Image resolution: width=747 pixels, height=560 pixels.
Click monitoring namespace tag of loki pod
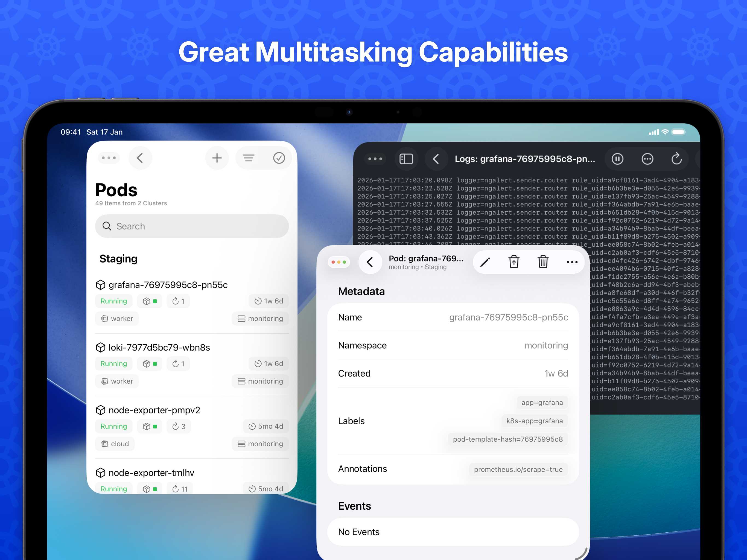260,382
